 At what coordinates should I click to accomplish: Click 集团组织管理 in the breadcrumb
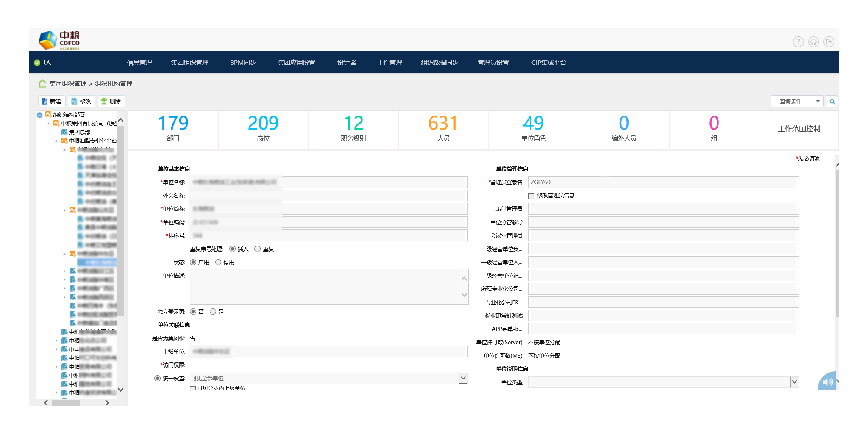(68, 84)
